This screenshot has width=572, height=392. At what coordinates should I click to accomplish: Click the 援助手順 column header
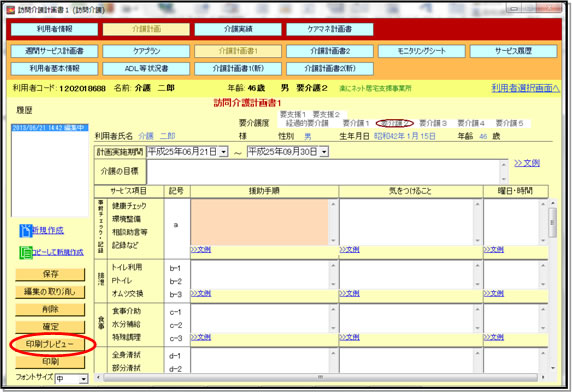pyautogui.click(x=264, y=191)
